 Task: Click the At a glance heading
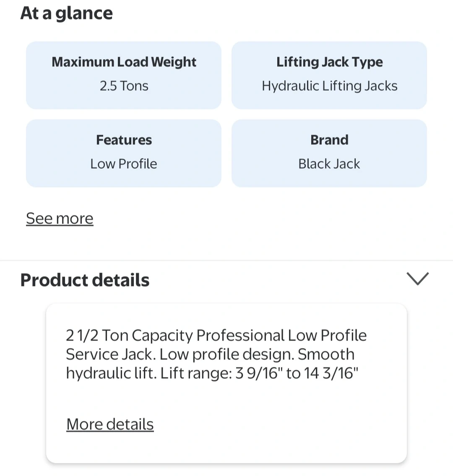click(67, 13)
